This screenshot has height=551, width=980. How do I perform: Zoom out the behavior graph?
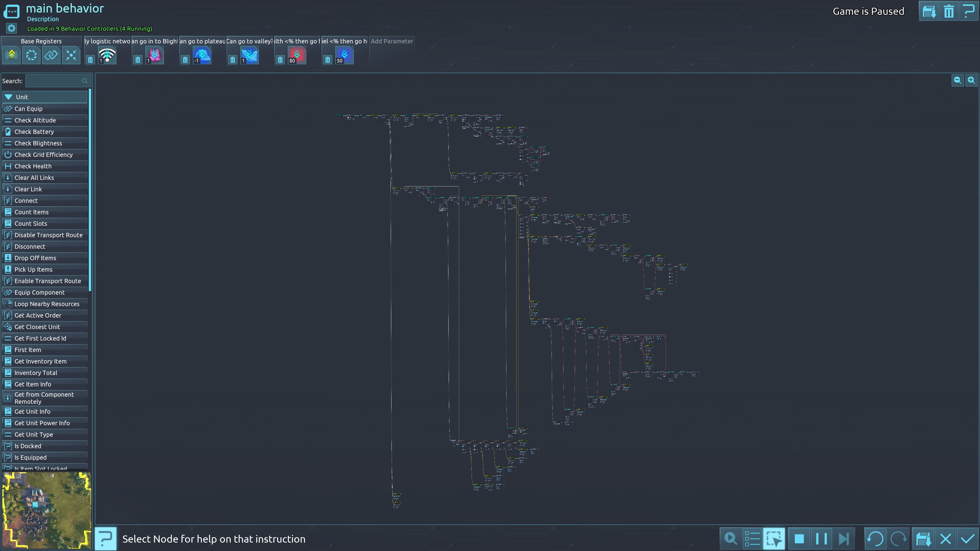(x=957, y=80)
